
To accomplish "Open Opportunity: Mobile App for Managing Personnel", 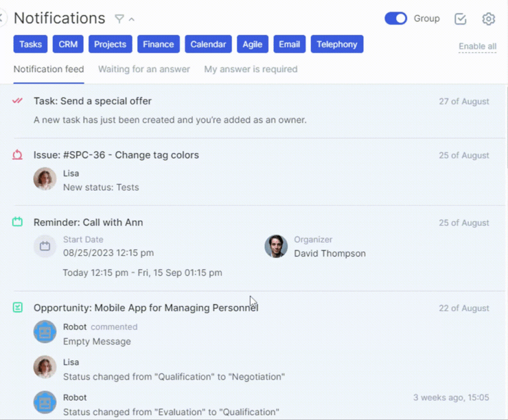I will coord(146,307).
